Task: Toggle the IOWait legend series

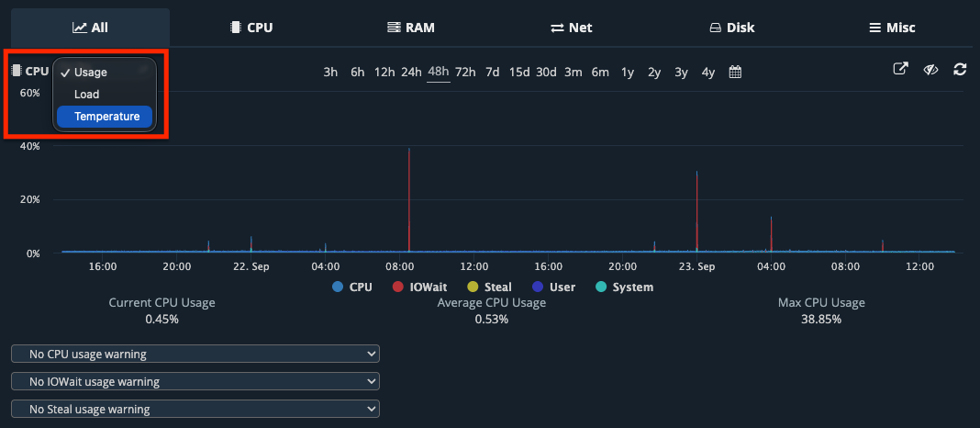Action: click(x=422, y=287)
